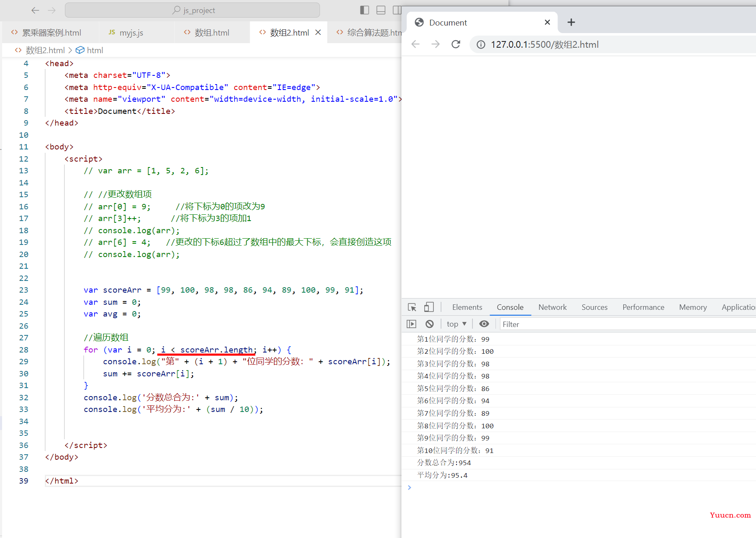Open the Memory panel

(x=693, y=307)
